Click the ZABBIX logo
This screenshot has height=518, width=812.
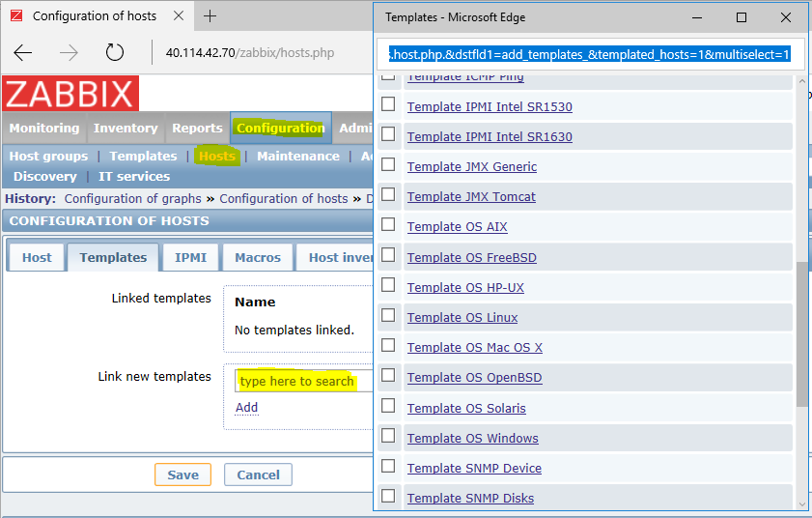pos(70,94)
